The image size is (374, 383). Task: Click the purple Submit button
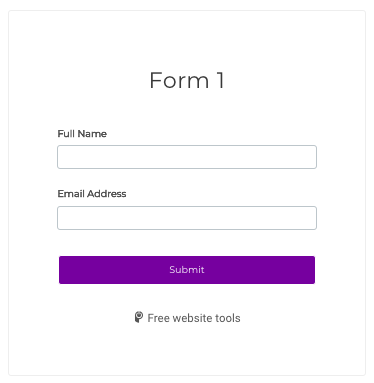pos(187,270)
